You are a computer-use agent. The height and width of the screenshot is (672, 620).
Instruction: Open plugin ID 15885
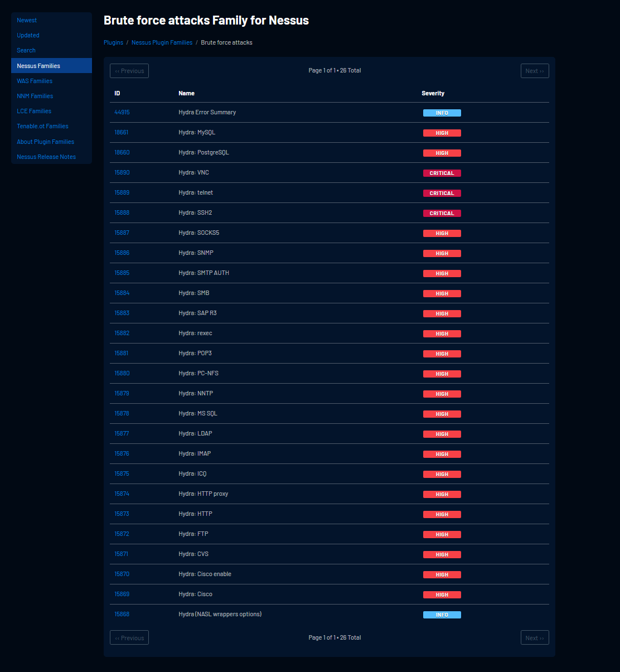(122, 273)
